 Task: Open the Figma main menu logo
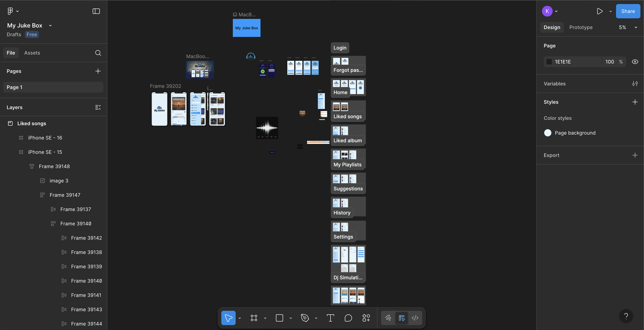tap(10, 11)
